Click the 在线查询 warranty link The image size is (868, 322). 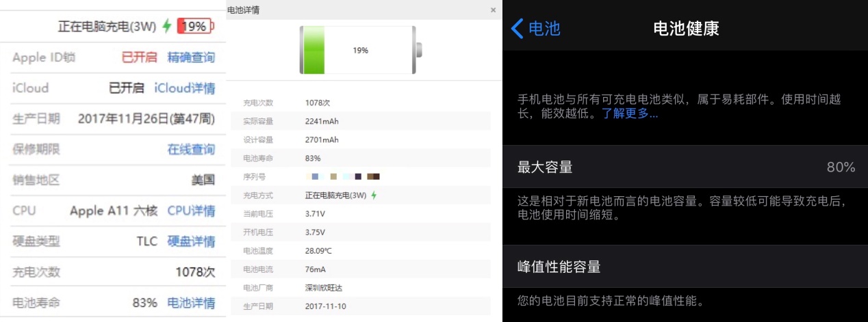(x=191, y=149)
